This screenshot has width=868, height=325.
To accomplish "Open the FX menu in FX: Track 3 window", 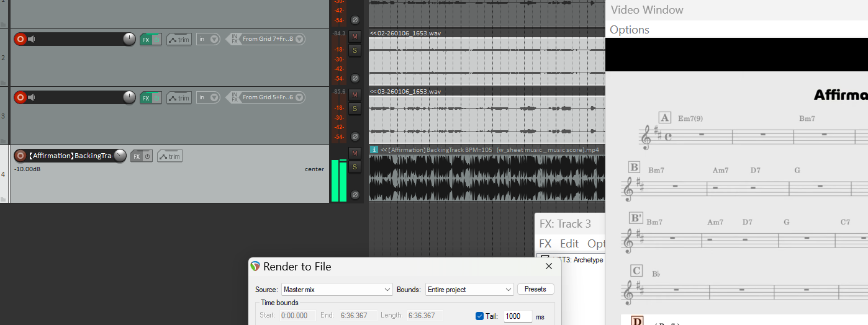I will click(x=545, y=244).
